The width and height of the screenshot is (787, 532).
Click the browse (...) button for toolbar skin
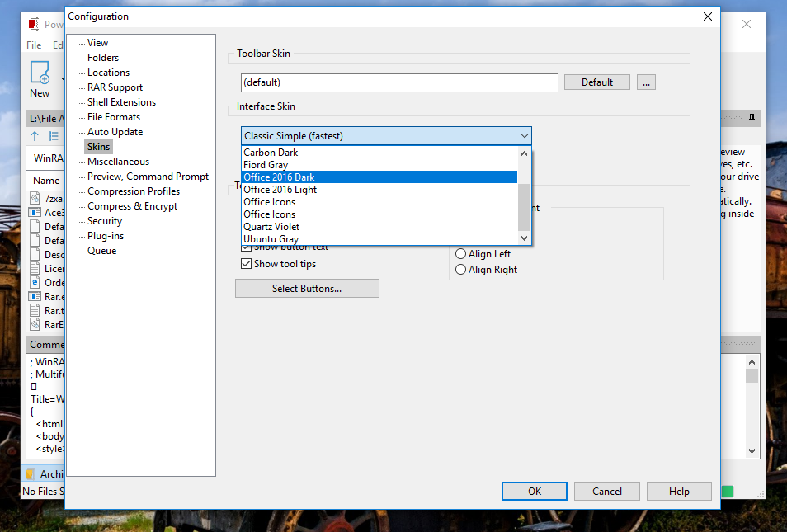[646, 82]
